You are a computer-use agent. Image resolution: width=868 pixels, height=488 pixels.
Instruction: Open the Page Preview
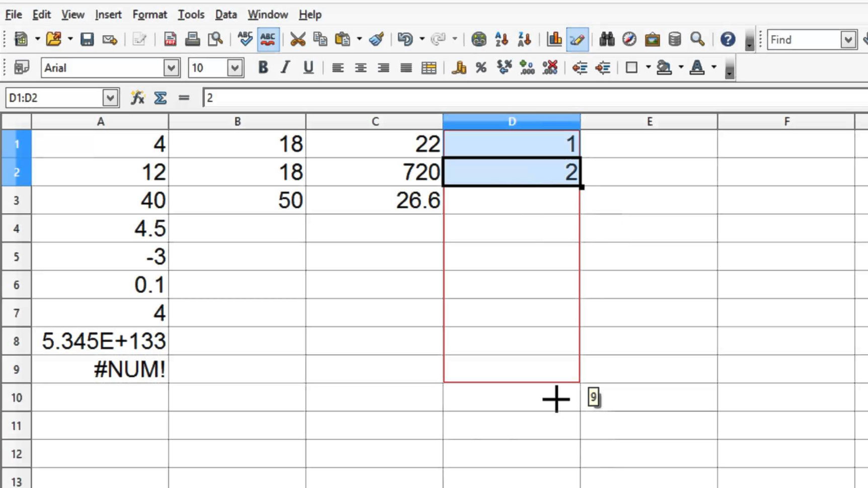coord(215,39)
